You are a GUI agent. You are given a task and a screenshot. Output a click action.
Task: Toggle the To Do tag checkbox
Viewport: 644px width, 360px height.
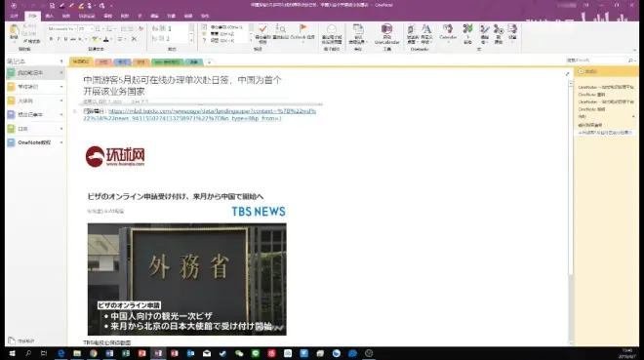tap(204, 27)
